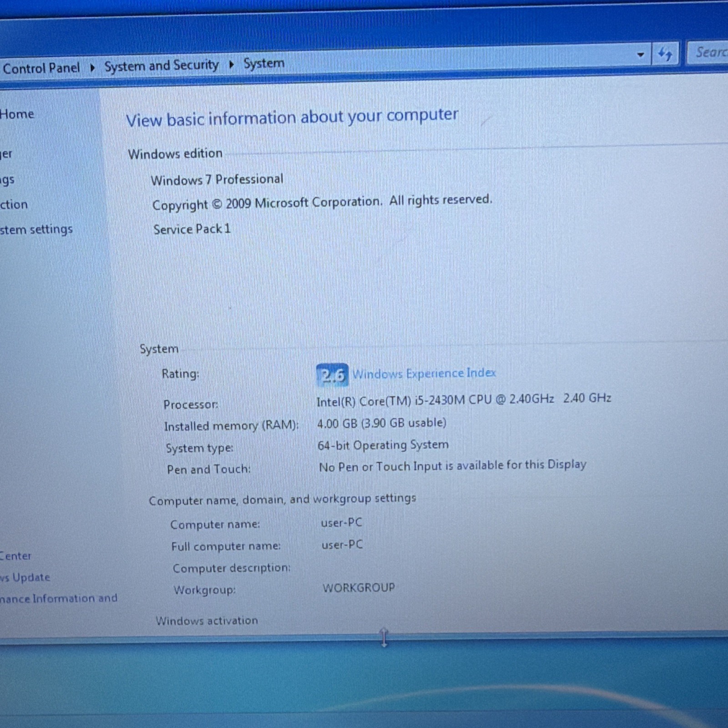Image resolution: width=728 pixels, height=728 pixels.
Task: Click the Full computer name value user-PC
Action: click(x=342, y=545)
